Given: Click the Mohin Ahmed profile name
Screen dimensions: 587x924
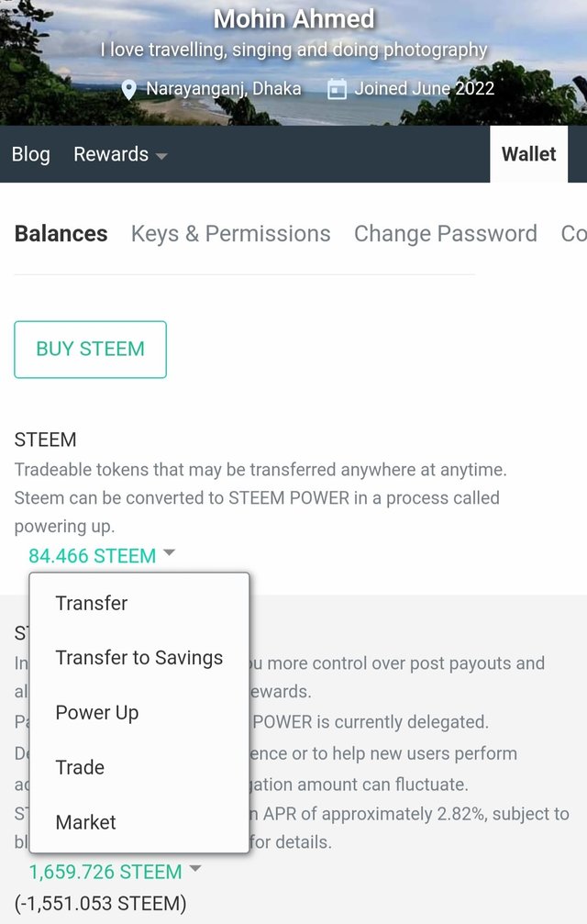Looking at the screenshot, I should 293,18.
